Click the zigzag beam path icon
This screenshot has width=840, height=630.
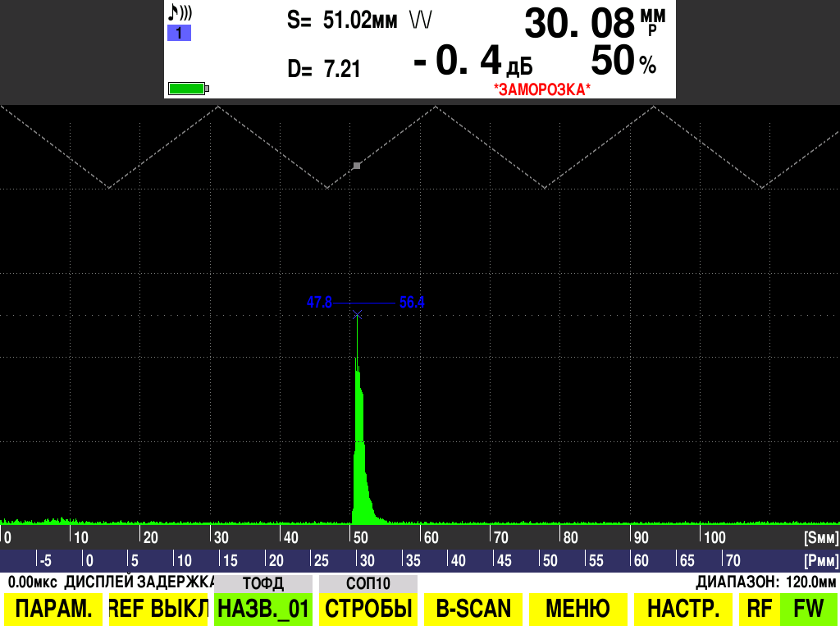click(422, 21)
